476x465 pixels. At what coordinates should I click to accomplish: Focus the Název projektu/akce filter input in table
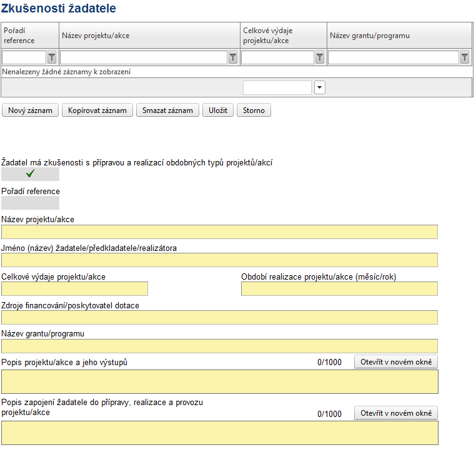144,57
